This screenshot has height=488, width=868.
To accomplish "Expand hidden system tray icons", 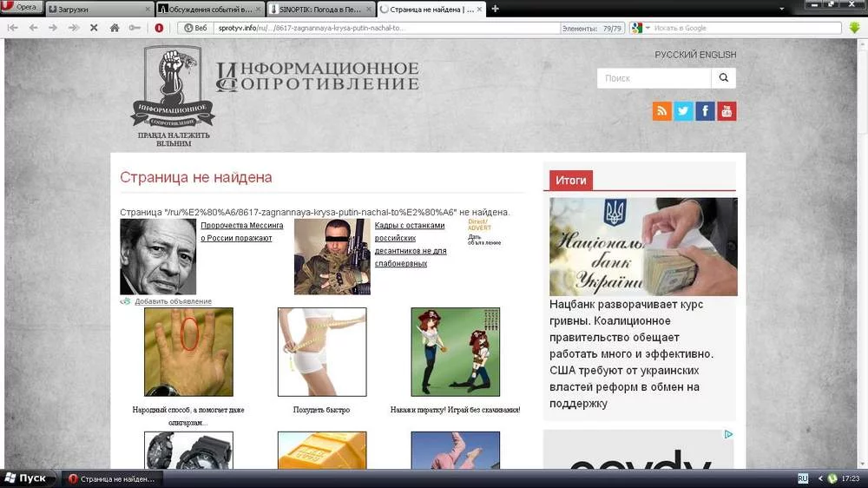I will pyautogui.click(x=820, y=478).
